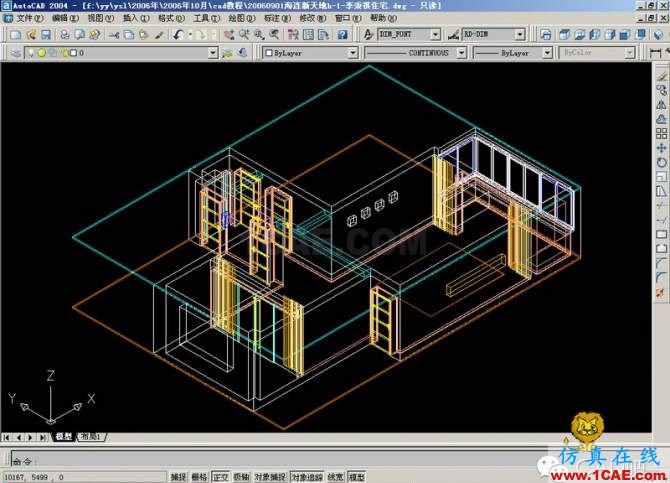Image resolution: width=670 pixels, height=483 pixels.
Task: Open the ByLayer lineweight dropdown
Action: point(547,53)
